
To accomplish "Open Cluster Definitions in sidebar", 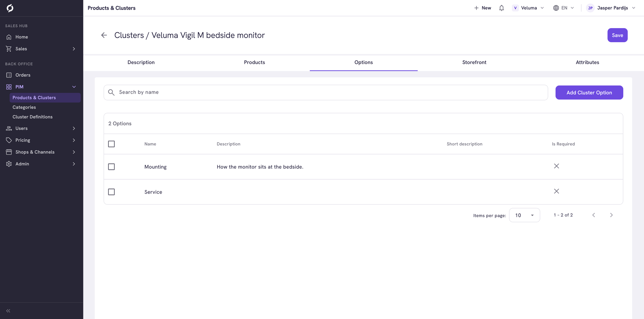I will [33, 117].
